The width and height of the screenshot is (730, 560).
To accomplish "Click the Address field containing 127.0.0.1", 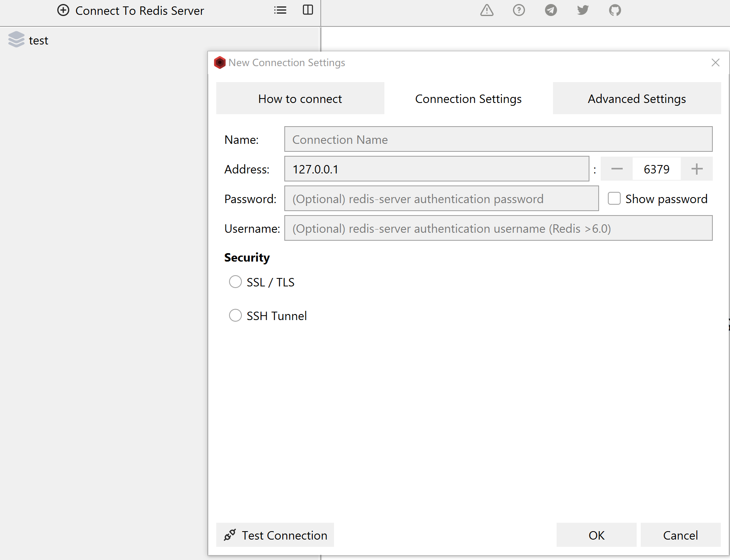I will coord(437,169).
